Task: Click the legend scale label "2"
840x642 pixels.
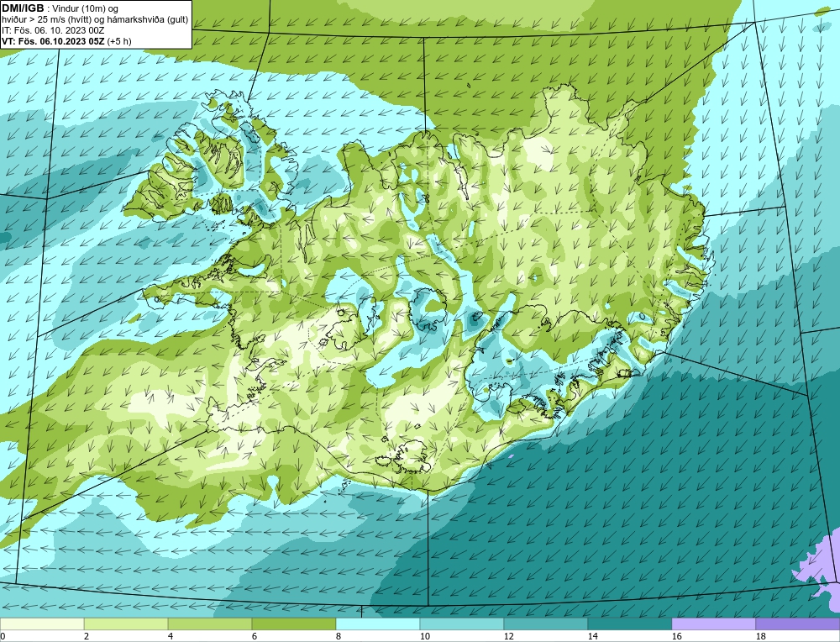Action: pyautogui.click(x=87, y=636)
